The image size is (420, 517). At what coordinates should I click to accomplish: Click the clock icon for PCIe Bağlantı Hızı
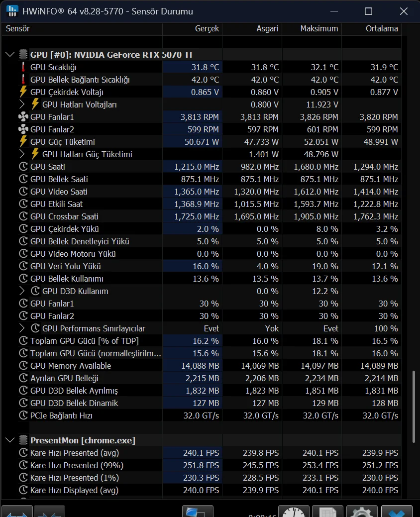pos(23,415)
